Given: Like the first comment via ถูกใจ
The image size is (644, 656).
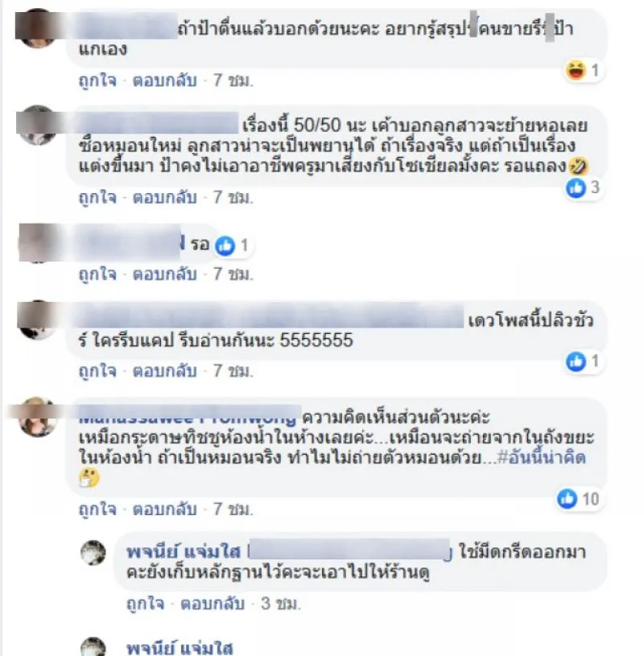Looking at the screenshot, I should 97,80.
